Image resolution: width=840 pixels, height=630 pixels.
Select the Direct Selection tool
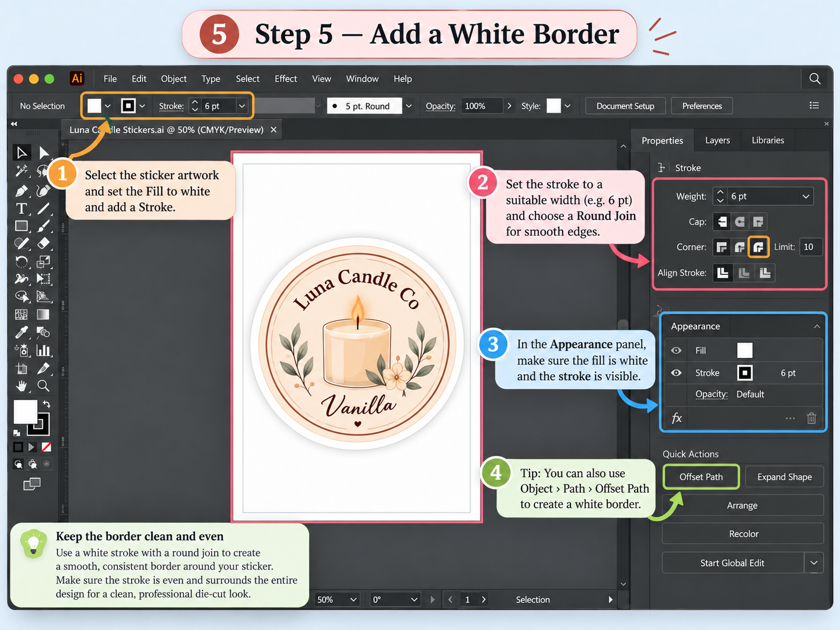44,153
